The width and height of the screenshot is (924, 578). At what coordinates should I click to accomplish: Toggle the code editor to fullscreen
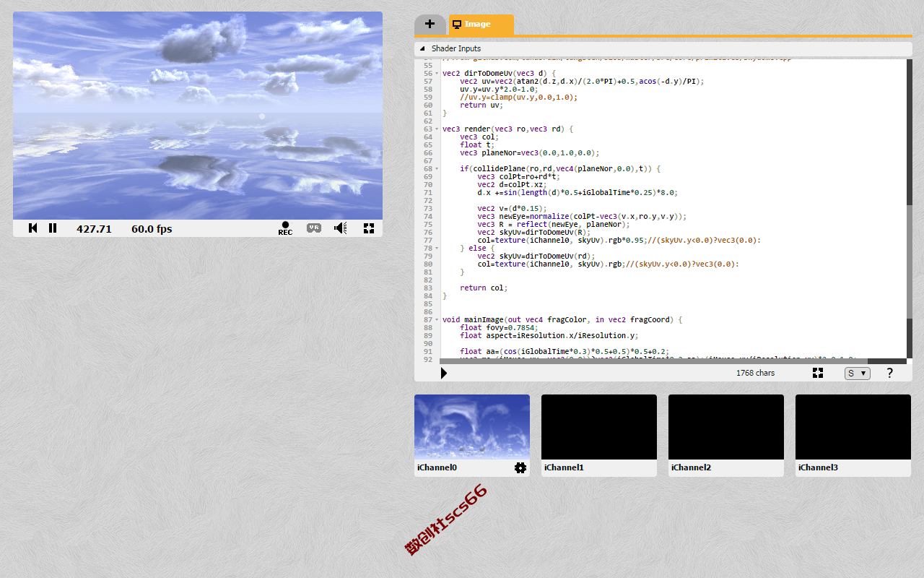point(818,373)
